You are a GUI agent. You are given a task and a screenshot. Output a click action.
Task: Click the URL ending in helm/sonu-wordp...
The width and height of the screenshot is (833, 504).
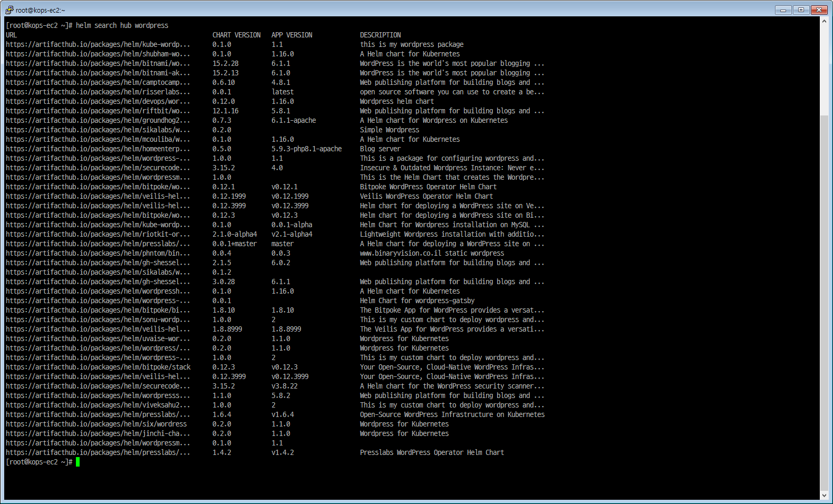pos(98,319)
